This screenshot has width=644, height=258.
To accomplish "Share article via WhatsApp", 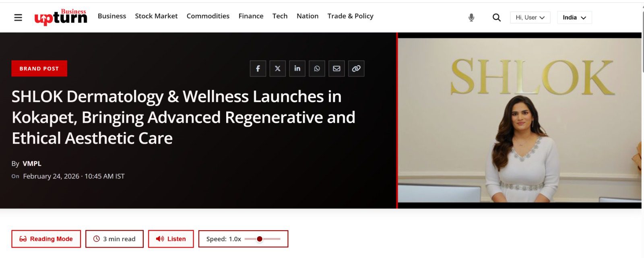I will click(x=317, y=68).
